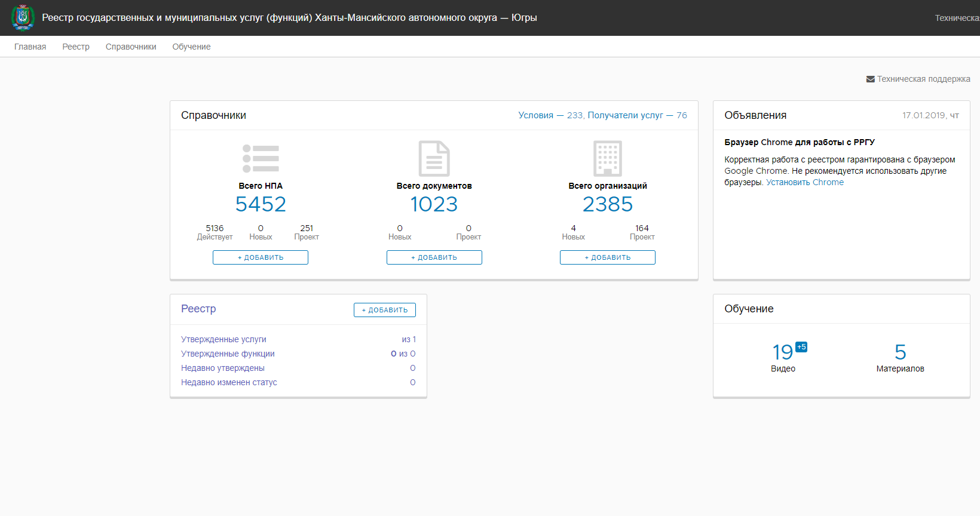Click the Реестр panel heading link
The height and width of the screenshot is (516, 980).
[x=198, y=309]
